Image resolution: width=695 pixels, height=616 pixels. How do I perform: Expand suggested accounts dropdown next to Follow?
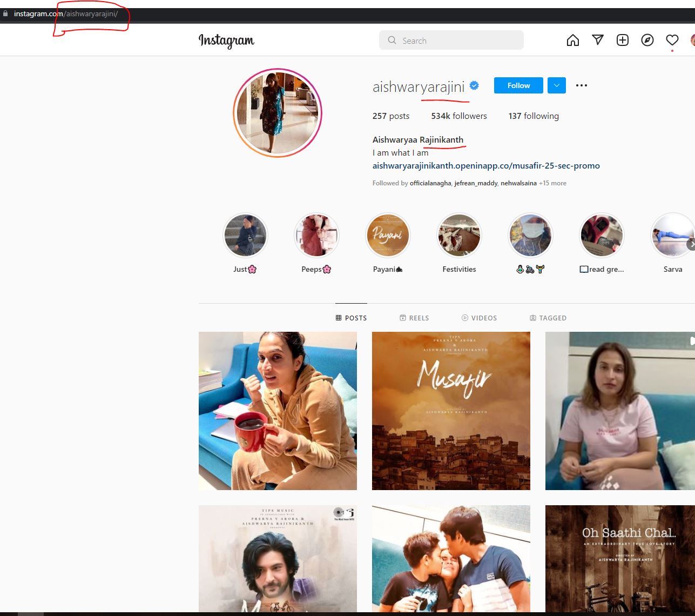click(x=557, y=85)
